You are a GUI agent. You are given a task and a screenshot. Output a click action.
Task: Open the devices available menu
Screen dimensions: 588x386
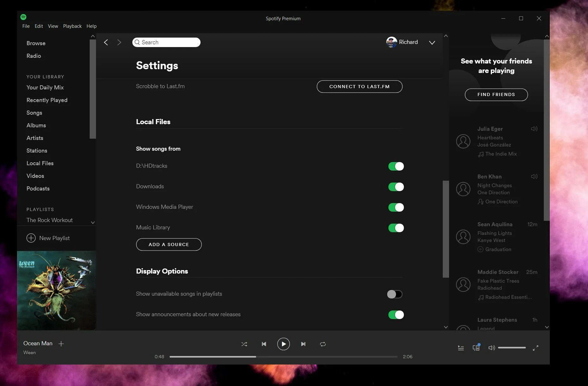click(x=476, y=347)
